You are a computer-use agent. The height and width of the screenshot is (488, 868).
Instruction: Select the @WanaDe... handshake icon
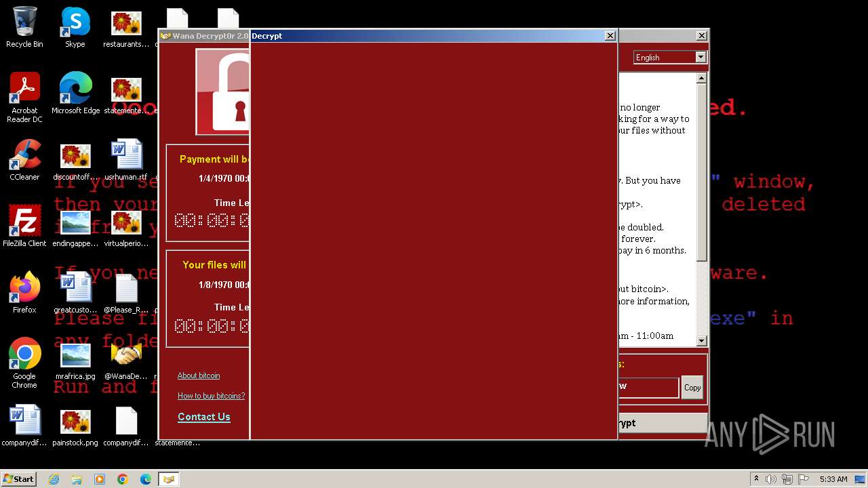[126, 359]
